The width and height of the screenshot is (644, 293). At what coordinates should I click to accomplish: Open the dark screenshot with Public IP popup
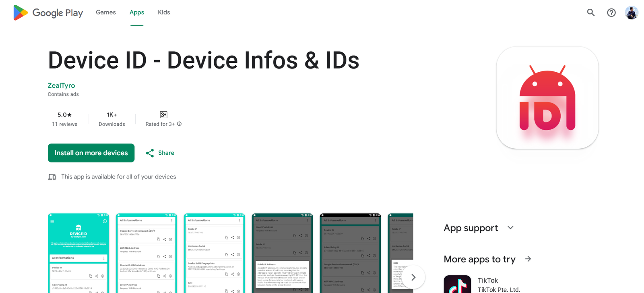(x=282, y=253)
